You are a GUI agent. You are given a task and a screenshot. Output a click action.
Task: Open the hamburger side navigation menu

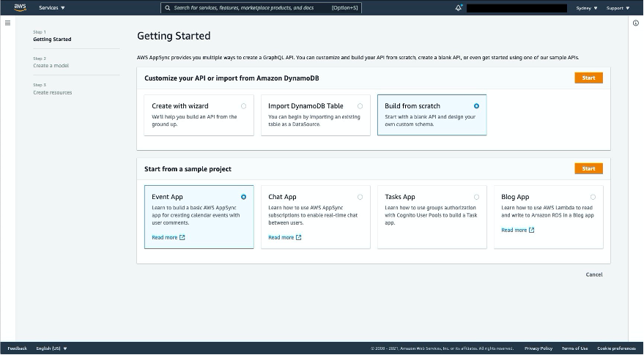[7, 23]
